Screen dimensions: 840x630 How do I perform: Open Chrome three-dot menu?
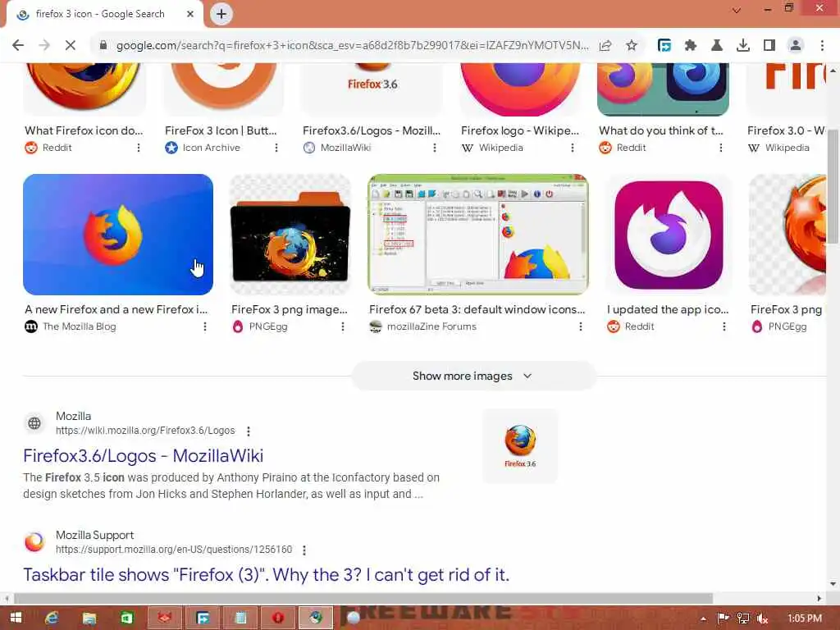click(822, 46)
